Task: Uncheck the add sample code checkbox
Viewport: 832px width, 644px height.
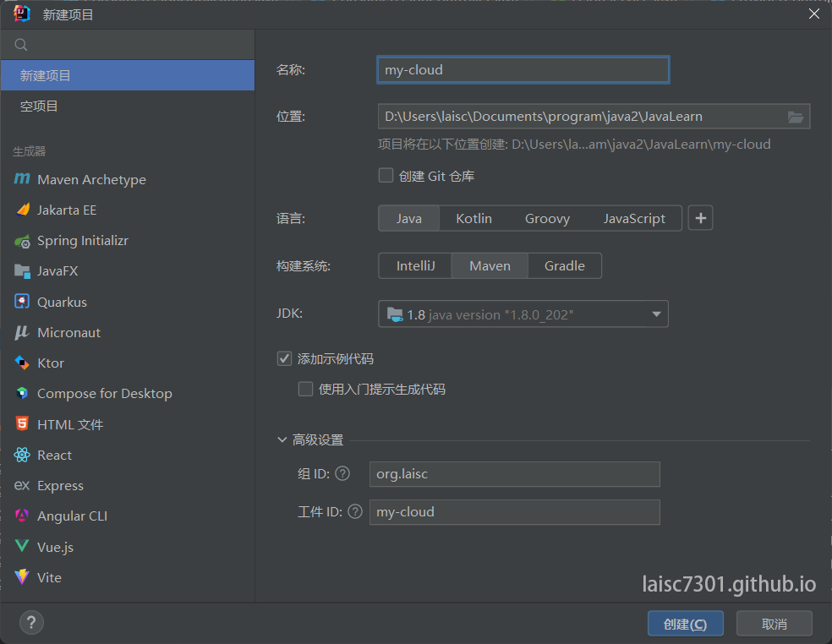Action: [x=285, y=358]
